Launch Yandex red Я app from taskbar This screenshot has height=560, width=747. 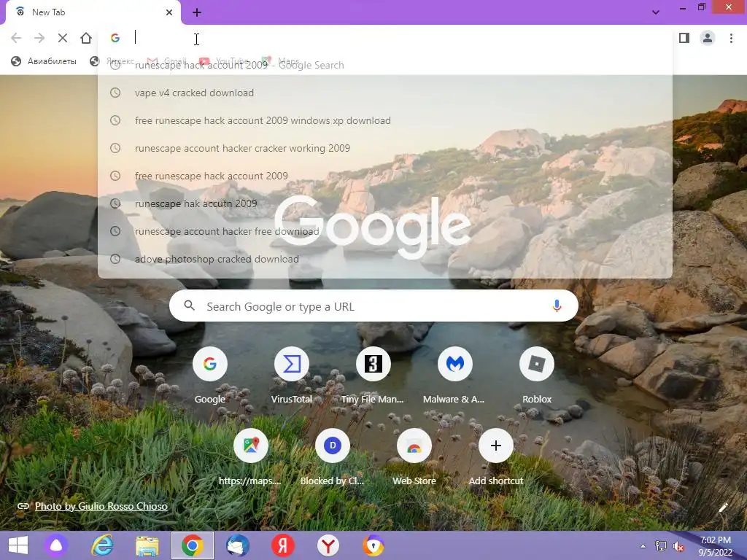283,545
